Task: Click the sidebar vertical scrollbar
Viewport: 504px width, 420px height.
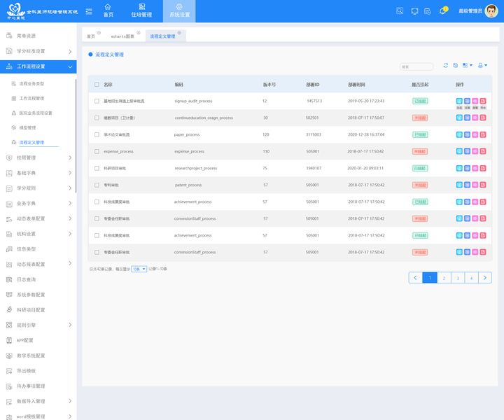Action: point(76,136)
